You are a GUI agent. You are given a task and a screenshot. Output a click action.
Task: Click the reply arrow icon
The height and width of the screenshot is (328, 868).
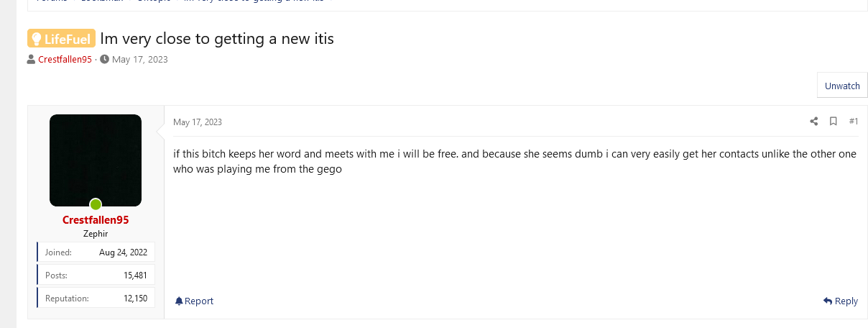pyautogui.click(x=828, y=301)
